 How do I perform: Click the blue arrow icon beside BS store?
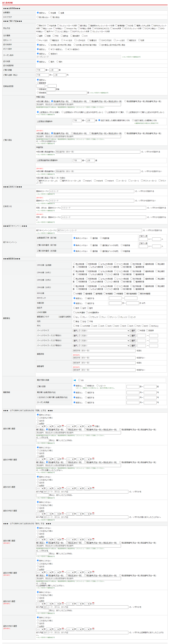[x=75, y=380]
